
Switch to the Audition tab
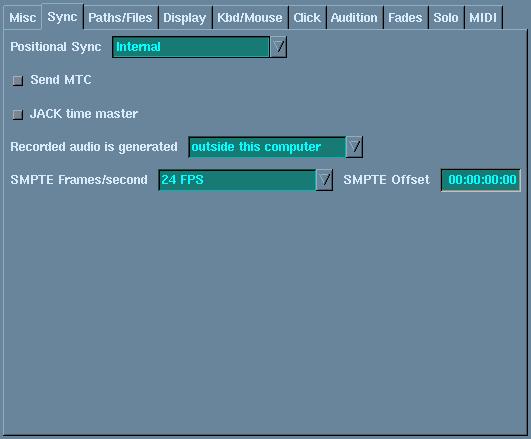(x=354, y=18)
